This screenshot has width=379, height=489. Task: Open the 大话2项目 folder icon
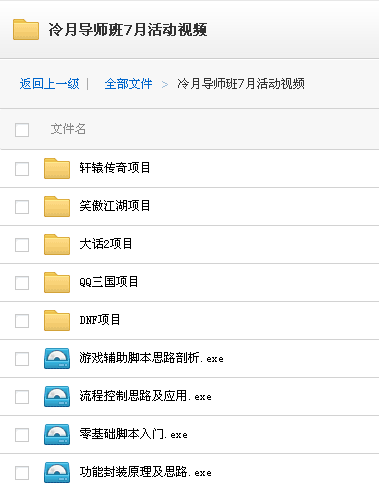coord(57,244)
